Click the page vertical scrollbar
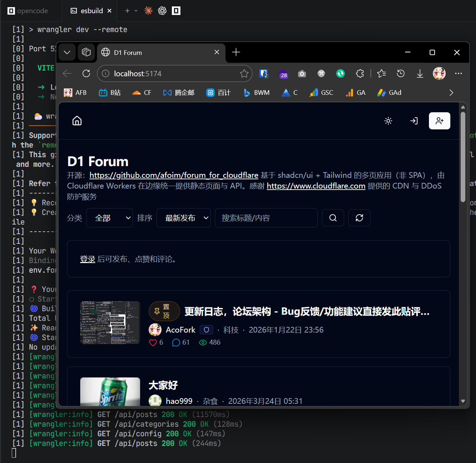This screenshot has height=463, width=476. [463, 157]
